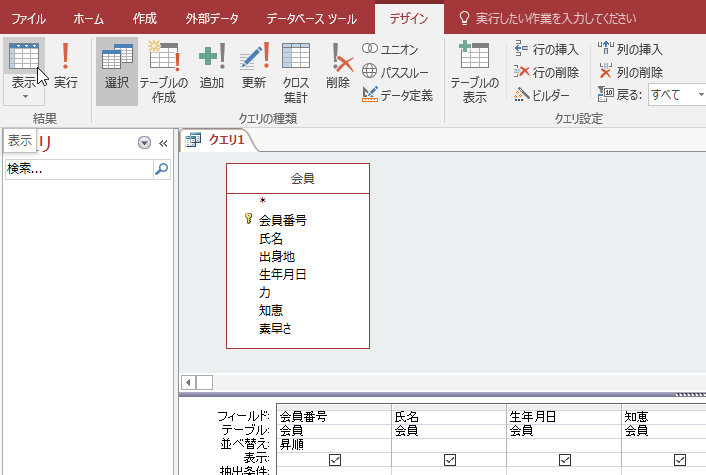The width and height of the screenshot is (706, 475).
Task: Collapse navigation pane with double chevron
Action: point(163,144)
